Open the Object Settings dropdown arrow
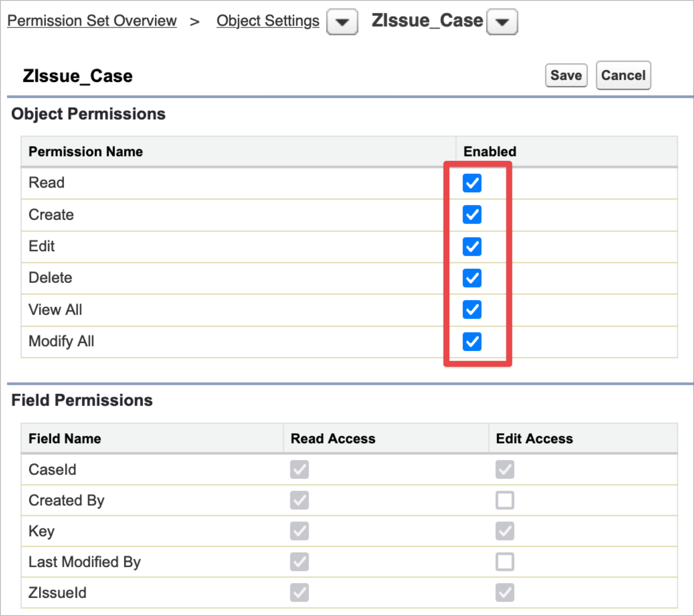The height and width of the screenshot is (616, 694). [342, 22]
